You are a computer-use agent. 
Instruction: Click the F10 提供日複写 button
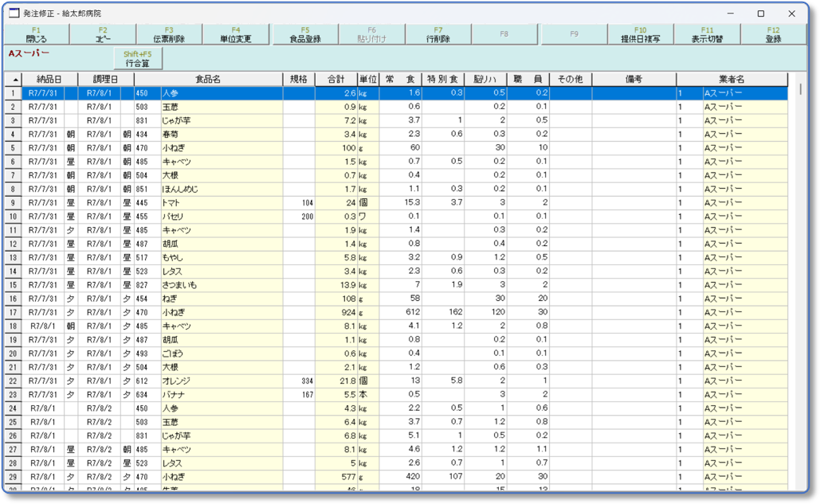[640, 34]
